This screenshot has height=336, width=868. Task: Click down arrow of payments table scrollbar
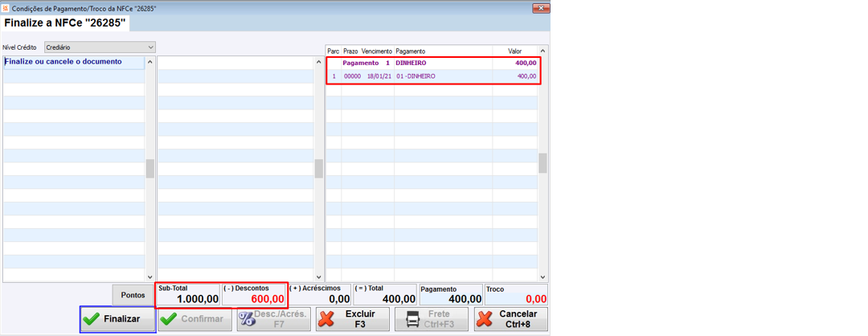tap(543, 277)
